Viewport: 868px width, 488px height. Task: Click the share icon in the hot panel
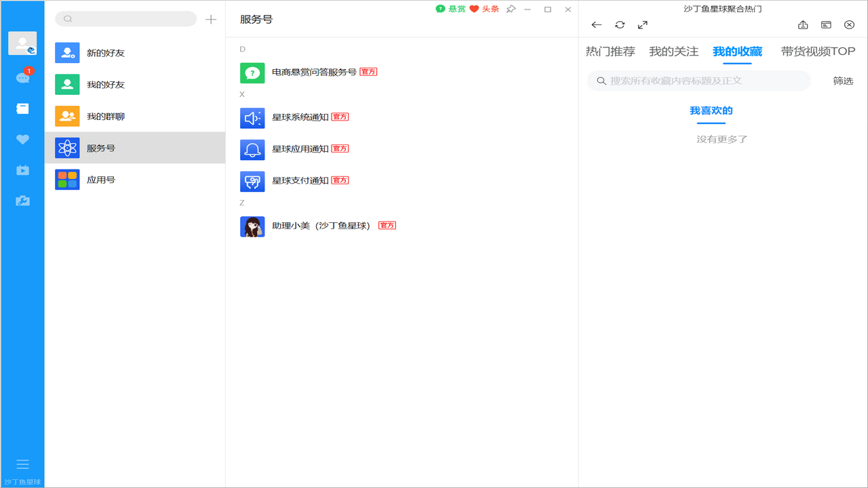click(803, 24)
